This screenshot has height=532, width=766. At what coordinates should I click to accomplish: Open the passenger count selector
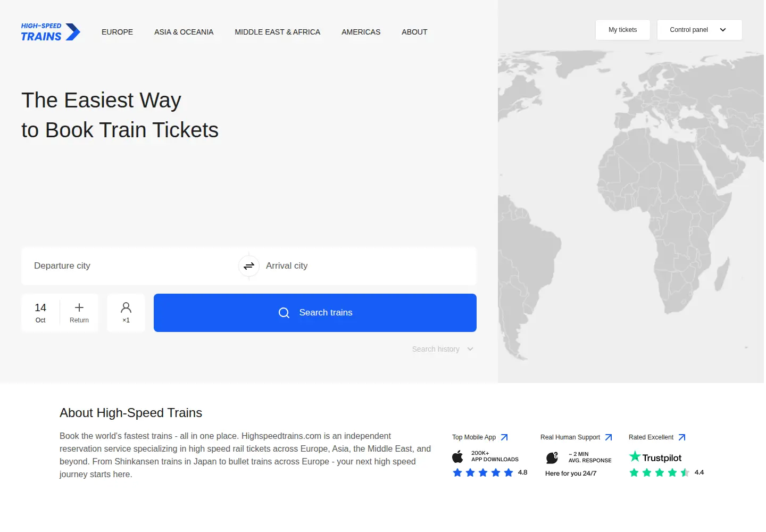tap(126, 313)
